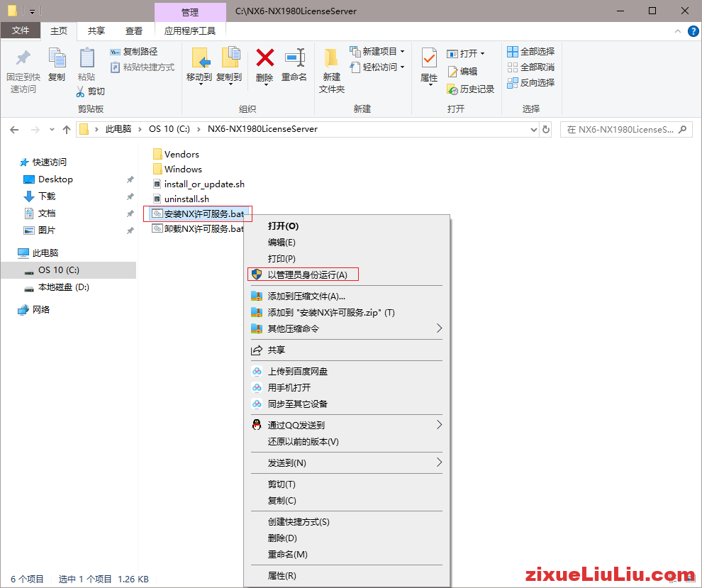Click 全部选择 in the ribbon
702x588 pixels.
(530, 52)
